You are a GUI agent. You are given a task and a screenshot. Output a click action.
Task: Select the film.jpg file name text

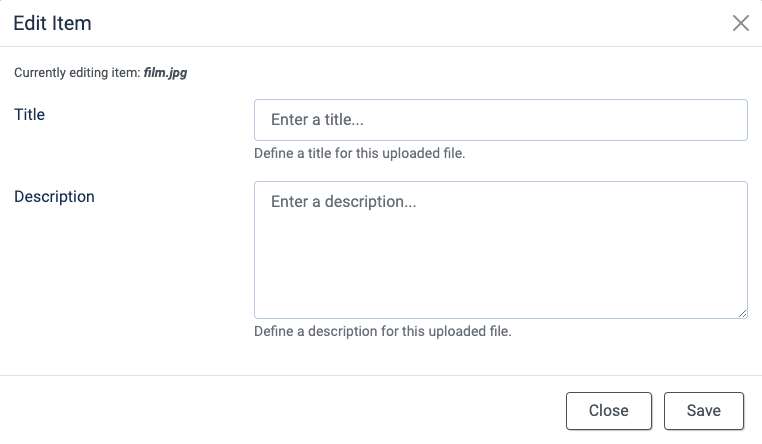pyautogui.click(x=165, y=73)
